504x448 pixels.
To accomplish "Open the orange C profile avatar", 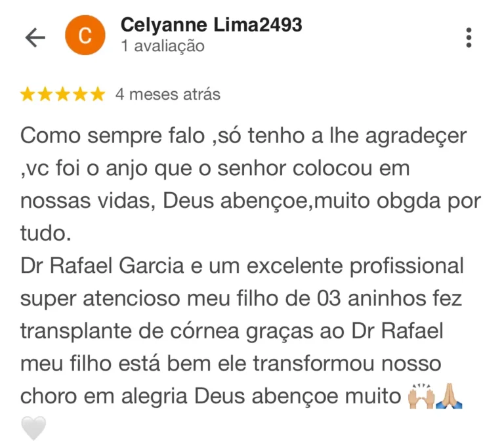I will [x=85, y=35].
